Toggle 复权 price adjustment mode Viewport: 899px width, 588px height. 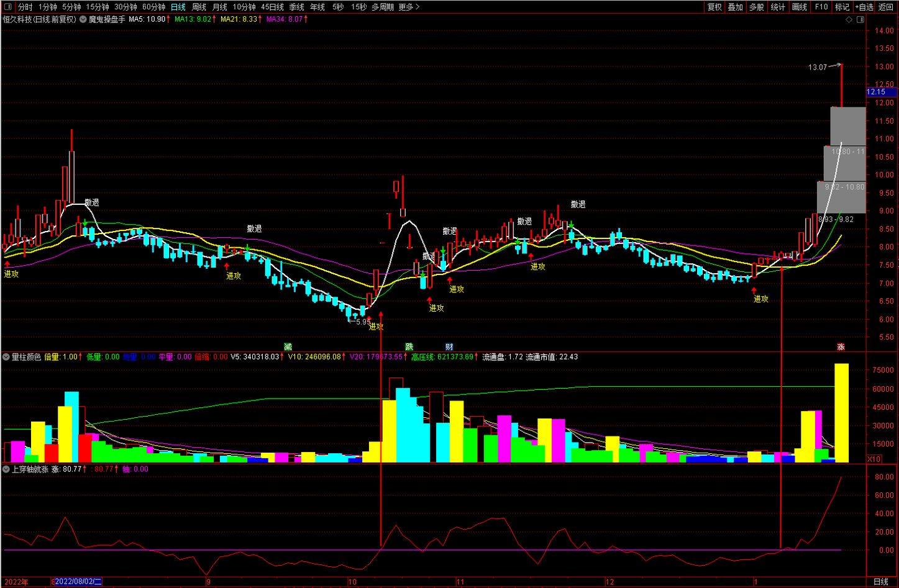point(714,7)
